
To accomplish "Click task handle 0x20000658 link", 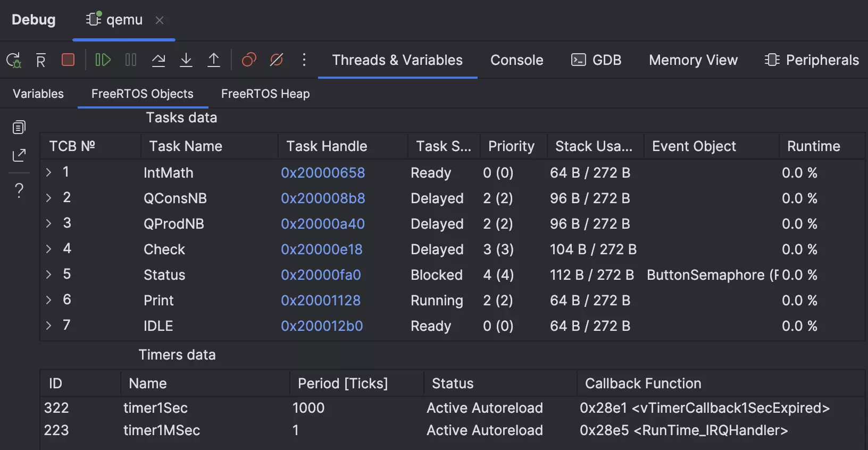I will pos(323,173).
